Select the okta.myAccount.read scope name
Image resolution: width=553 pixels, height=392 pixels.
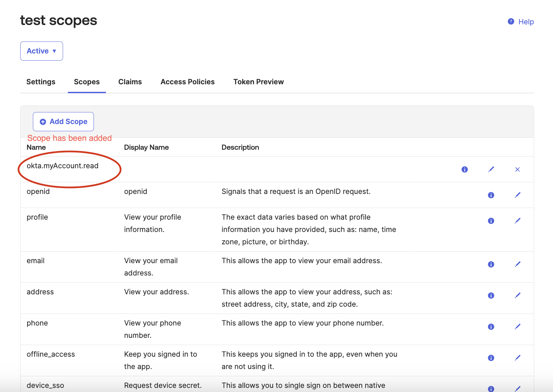pos(63,166)
